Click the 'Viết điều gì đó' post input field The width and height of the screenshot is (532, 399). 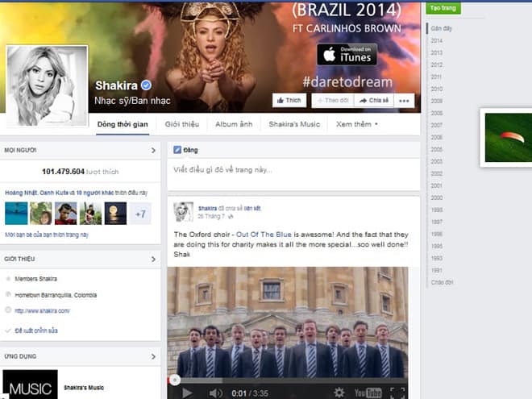[x=293, y=170]
